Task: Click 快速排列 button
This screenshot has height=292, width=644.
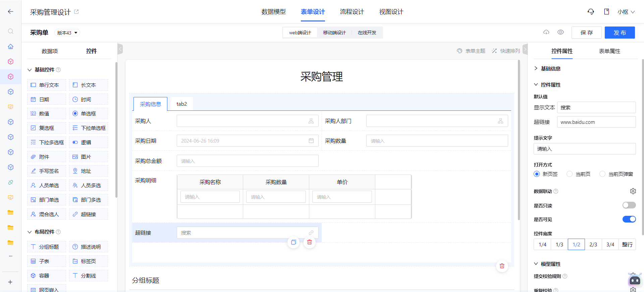Action: click(506, 51)
